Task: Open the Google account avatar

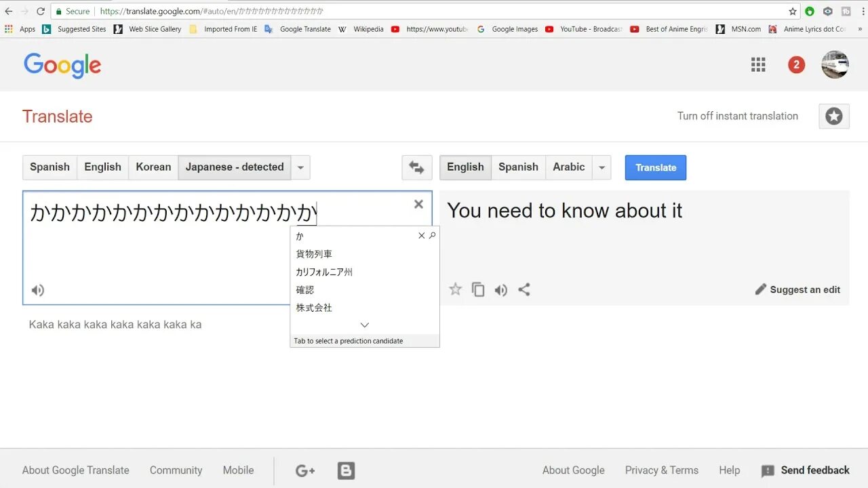Action: click(835, 65)
